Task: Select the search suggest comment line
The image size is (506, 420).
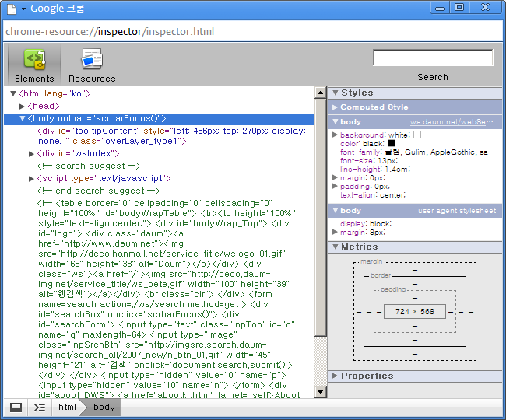Action: (89, 166)
